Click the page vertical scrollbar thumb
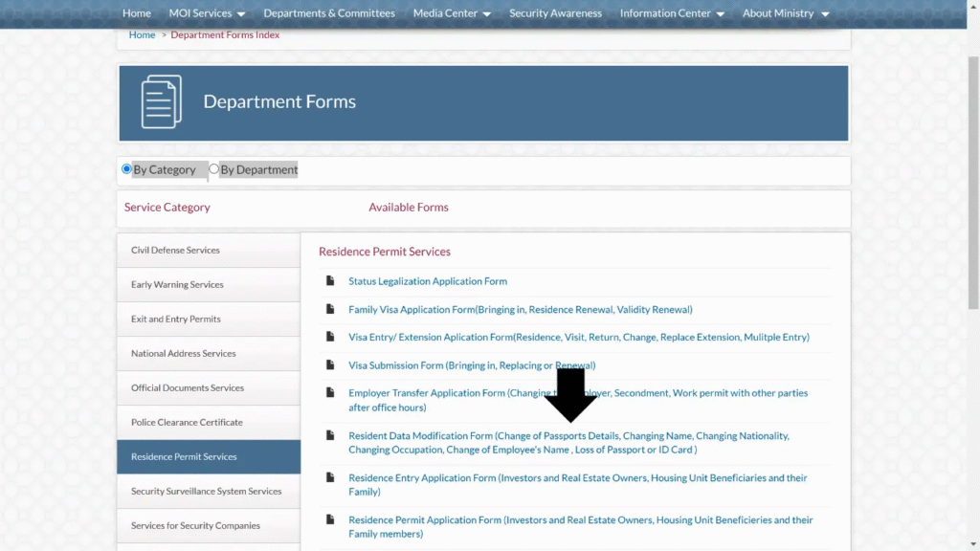Screen dimensions: 980x551 pos(973,183)
